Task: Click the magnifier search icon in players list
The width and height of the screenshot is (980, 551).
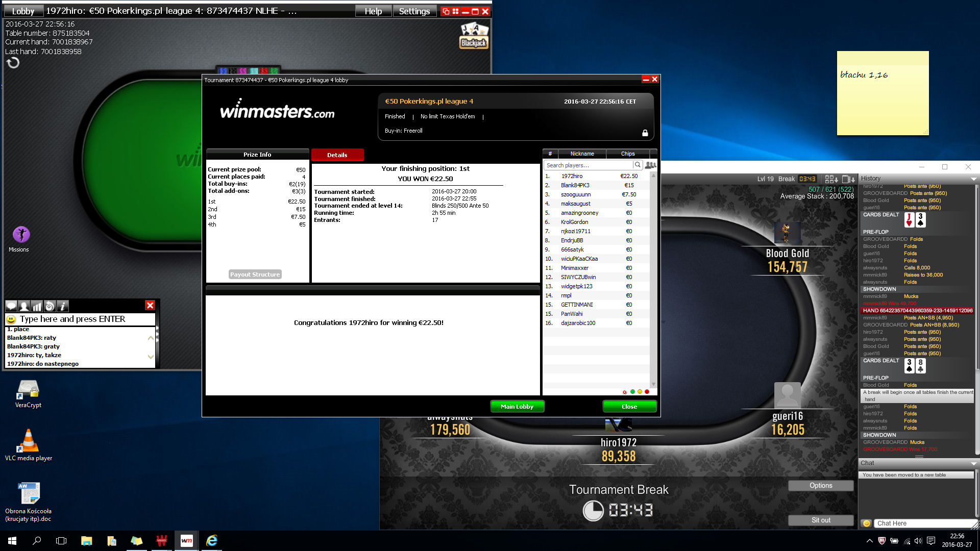Action: (638, 165)
